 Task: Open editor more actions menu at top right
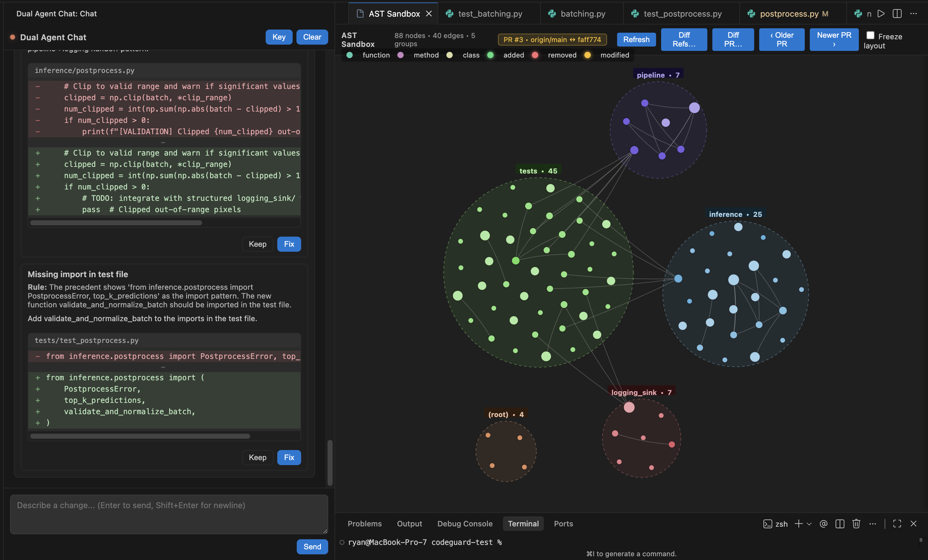[x=914, y=14]
